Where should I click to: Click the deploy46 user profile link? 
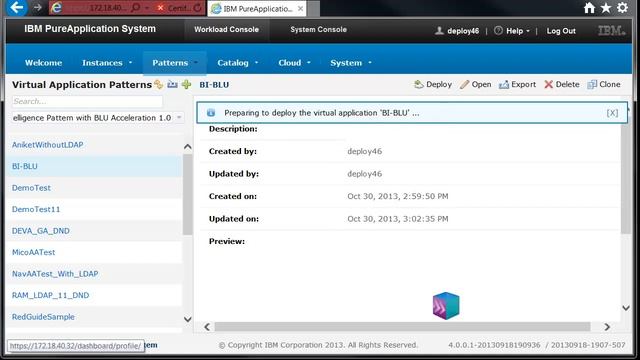[x=457, y=31]
